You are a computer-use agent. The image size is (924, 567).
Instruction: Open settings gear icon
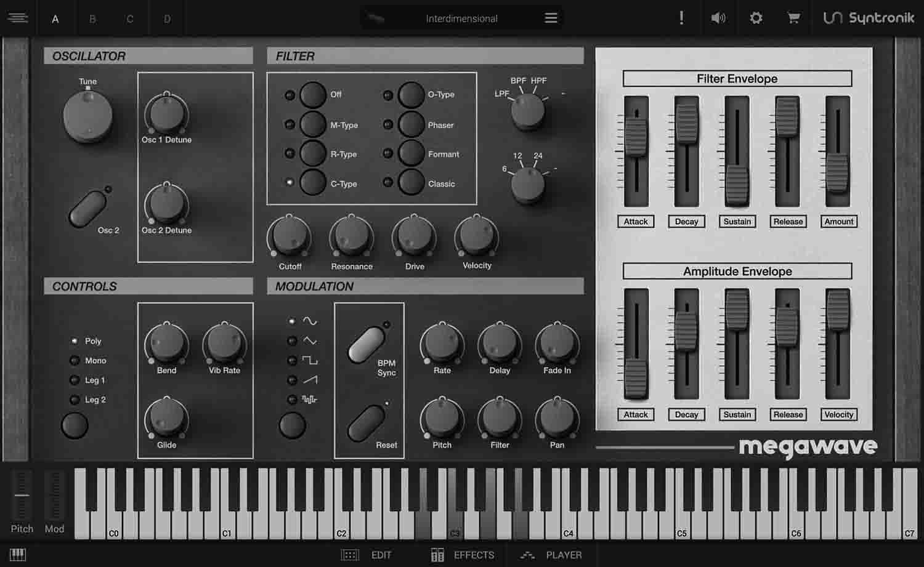click(x=756, y=18)
